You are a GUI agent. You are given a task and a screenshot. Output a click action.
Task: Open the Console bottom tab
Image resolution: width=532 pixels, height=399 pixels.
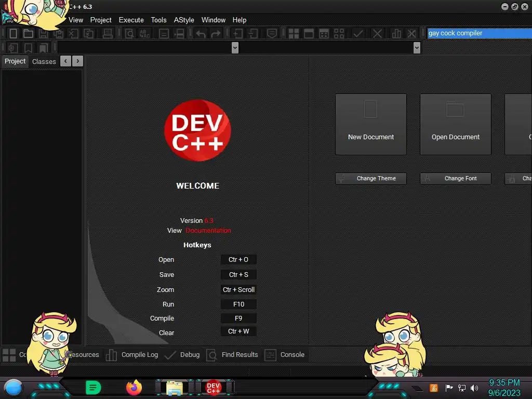284,355
